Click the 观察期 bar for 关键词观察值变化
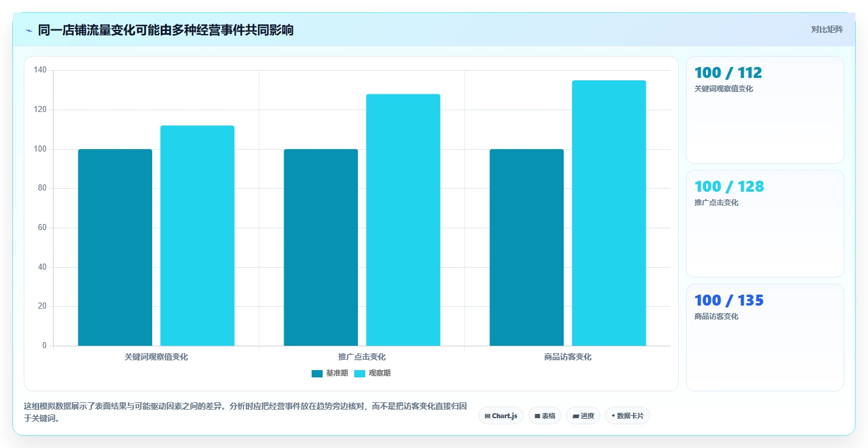The width and height of the screenshot is (868, 448). (x=197, y=236)
